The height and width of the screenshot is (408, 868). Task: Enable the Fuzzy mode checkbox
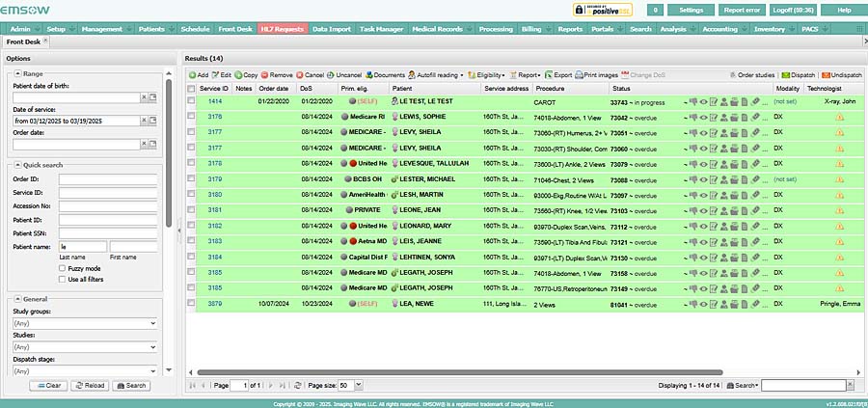click(x=64, y=268)
